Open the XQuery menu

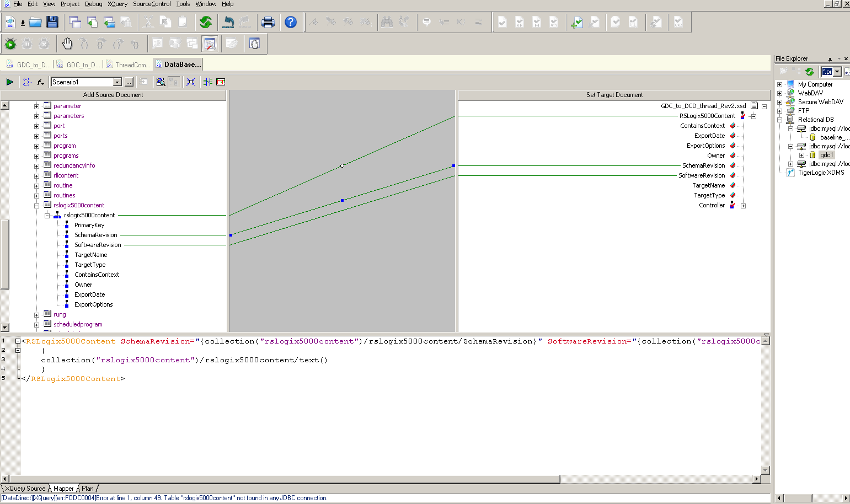[x=117, y=4]
